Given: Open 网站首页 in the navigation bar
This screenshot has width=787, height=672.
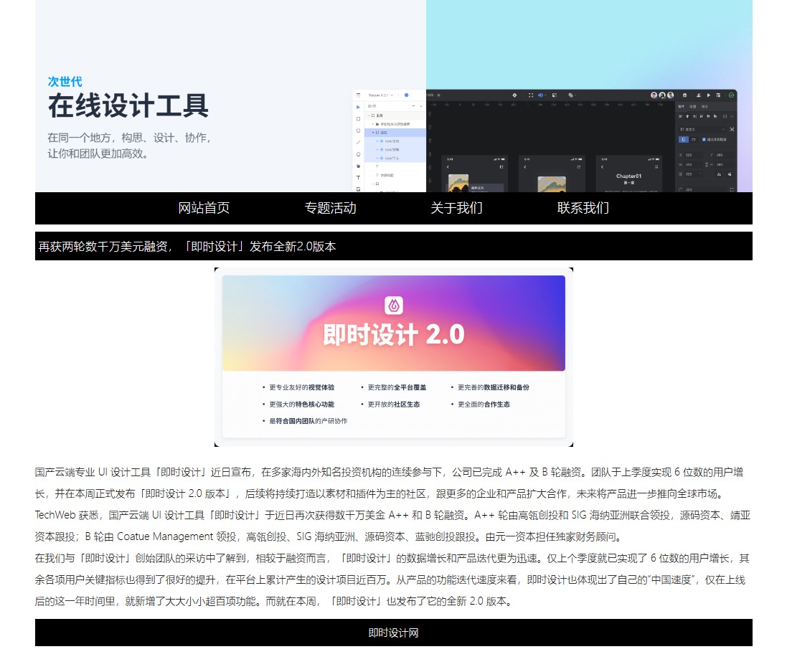Looking at the screenshot, I should point(204,208).
